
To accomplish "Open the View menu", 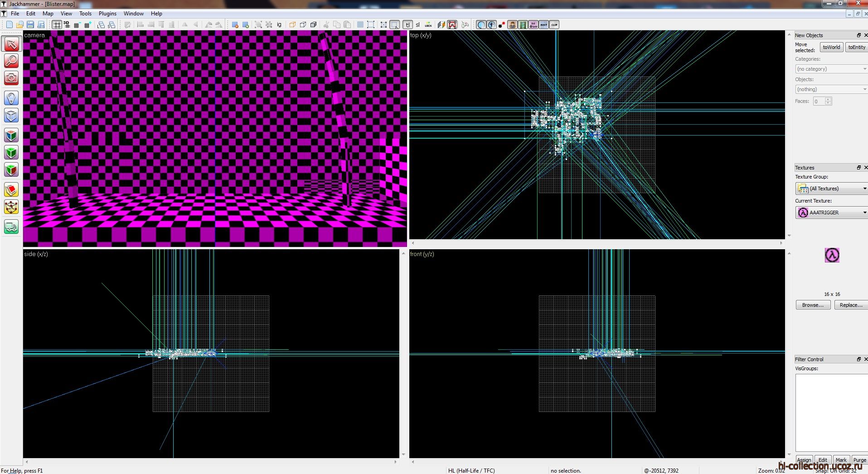I will (66, 14).
